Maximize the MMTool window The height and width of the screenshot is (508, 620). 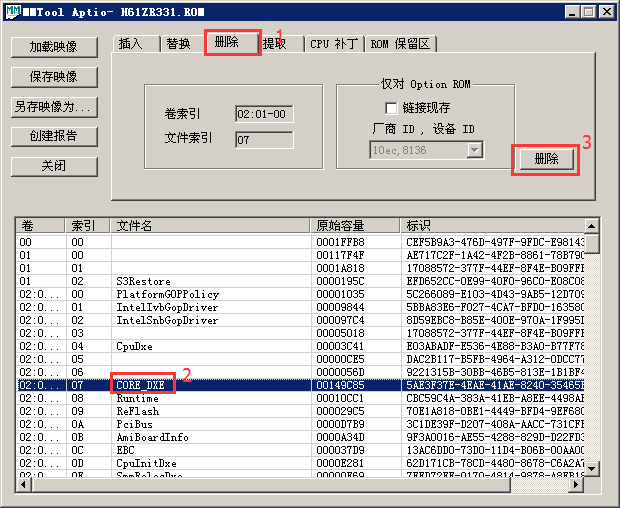(588, 12)
